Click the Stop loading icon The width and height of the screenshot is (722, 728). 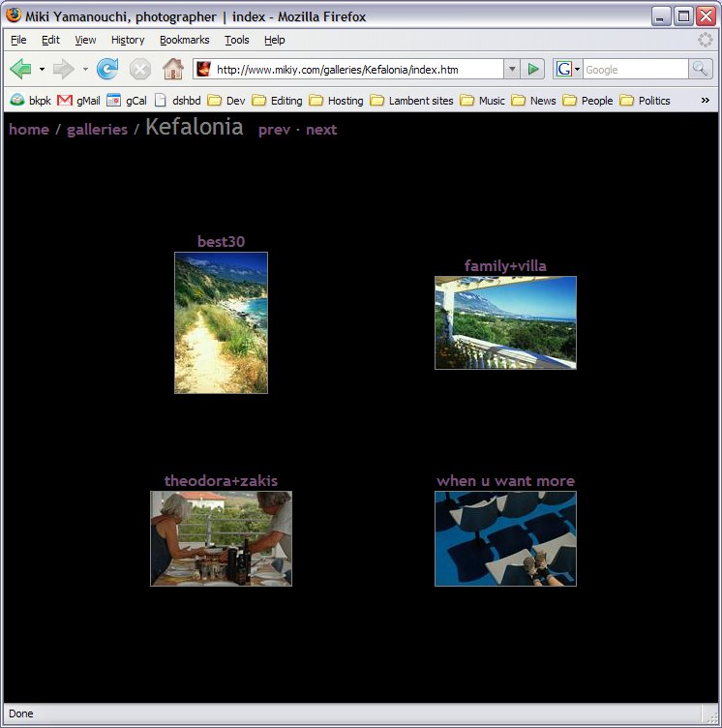[x=139, y=70]
